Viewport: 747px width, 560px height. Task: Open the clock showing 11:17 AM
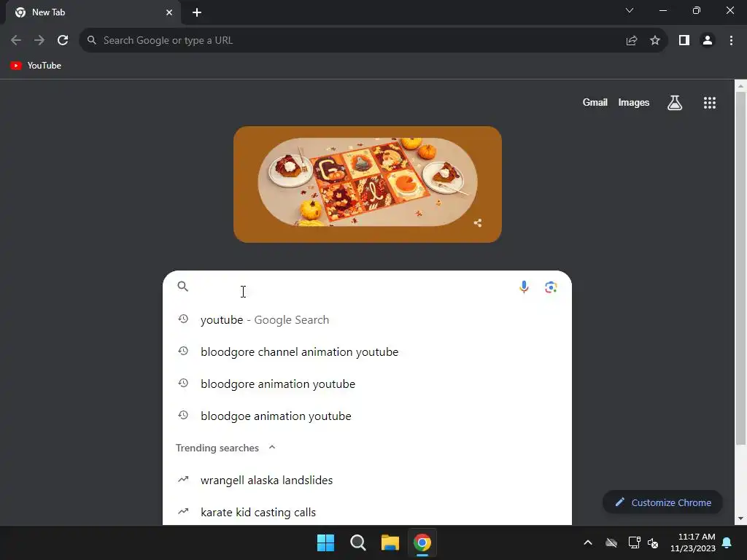(693, 542)
